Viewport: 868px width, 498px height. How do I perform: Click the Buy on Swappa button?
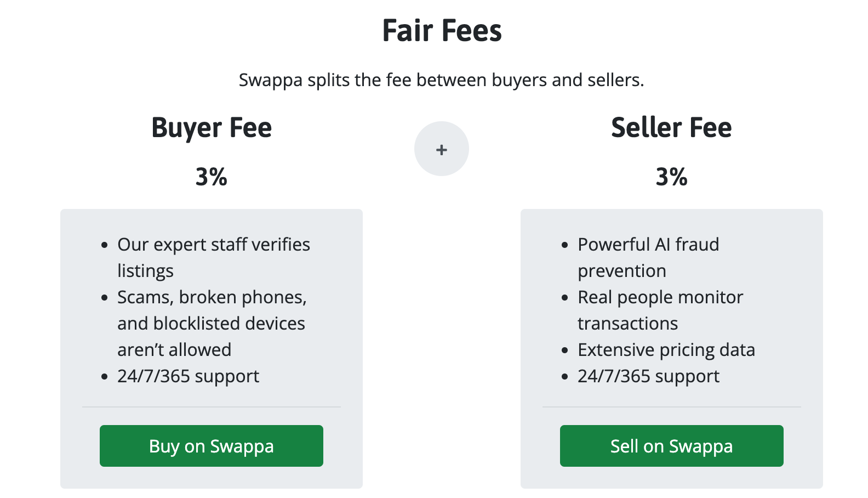point(211,446)
